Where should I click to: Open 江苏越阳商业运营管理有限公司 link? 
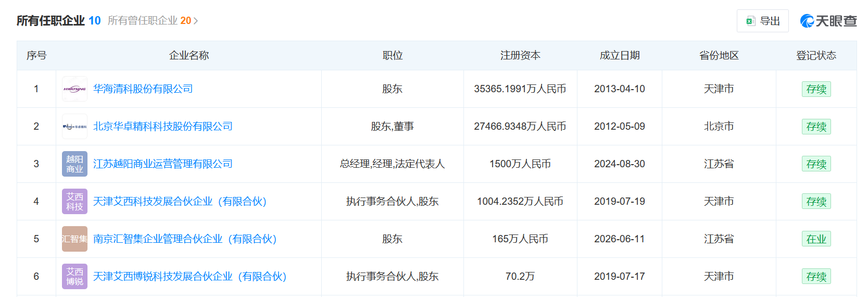tap(162, 164)
